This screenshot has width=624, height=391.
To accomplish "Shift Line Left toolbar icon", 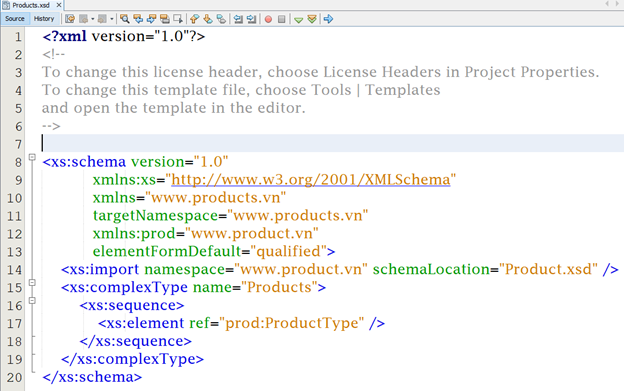I will (238, 19).
